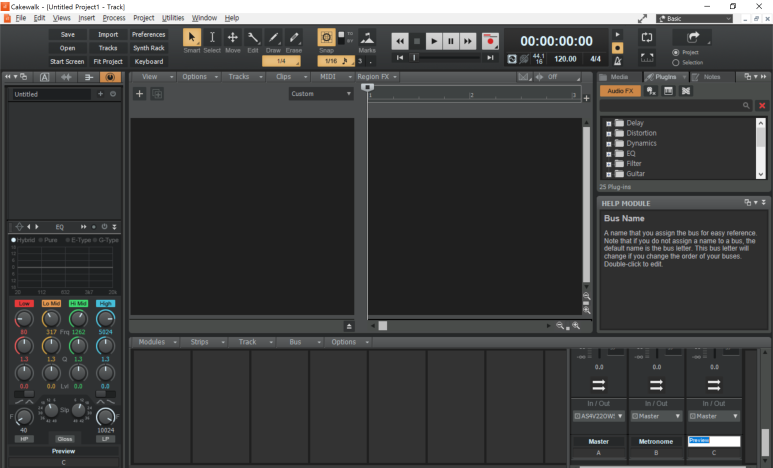The width and height of the screenshot is (773, 468).
Task: Toggle the EQ High band button
Action: [x=105, y=303]
